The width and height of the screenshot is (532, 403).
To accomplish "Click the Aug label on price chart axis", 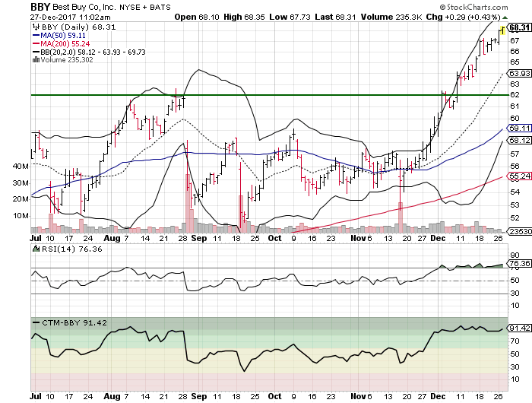I will click(112, 238).
